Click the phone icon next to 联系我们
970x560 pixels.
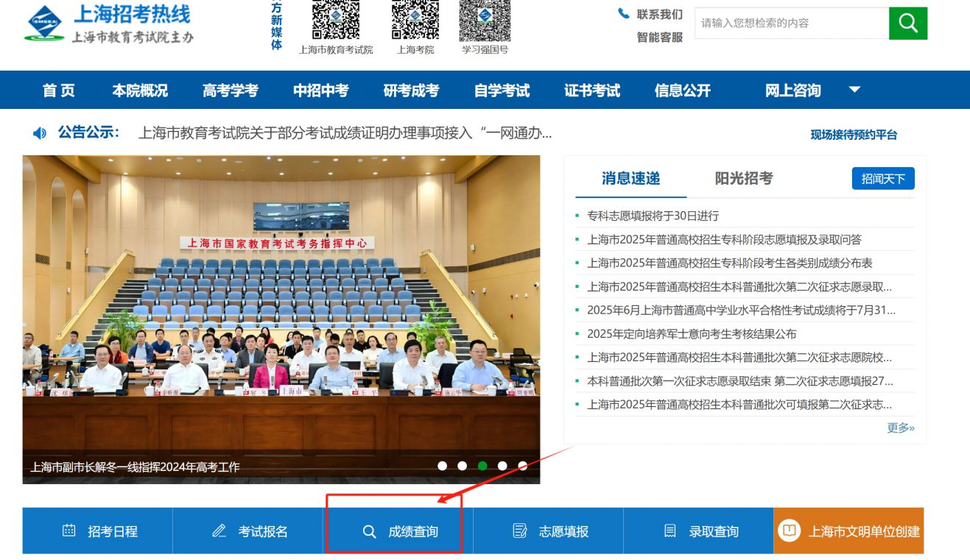[x=624, y=14]
